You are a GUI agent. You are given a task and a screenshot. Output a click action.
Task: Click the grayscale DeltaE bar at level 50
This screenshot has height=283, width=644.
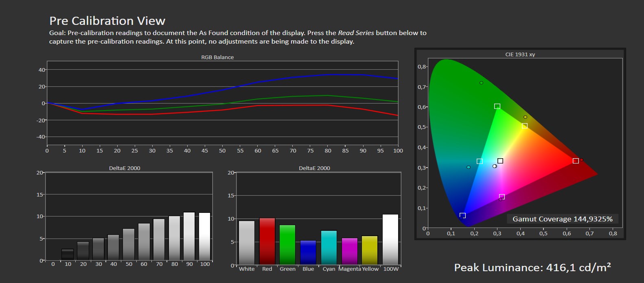tap(129, 244)
